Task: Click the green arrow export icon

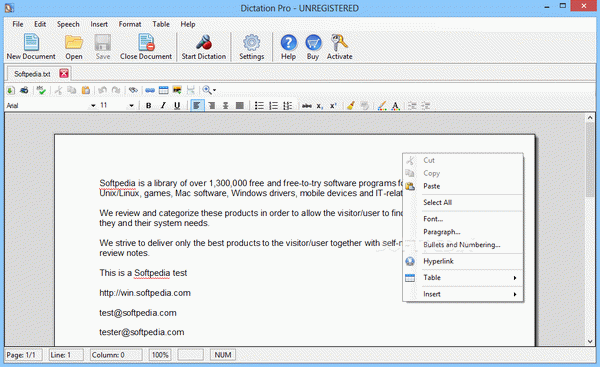Action: 11,90
